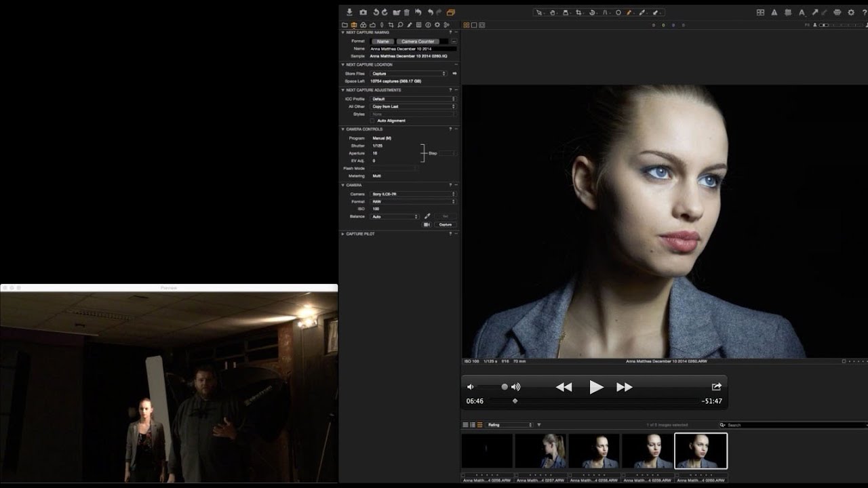Open the browser Rating sort dropdown
The width and height of the screenshot is (868, 488).
pos(509,425)
